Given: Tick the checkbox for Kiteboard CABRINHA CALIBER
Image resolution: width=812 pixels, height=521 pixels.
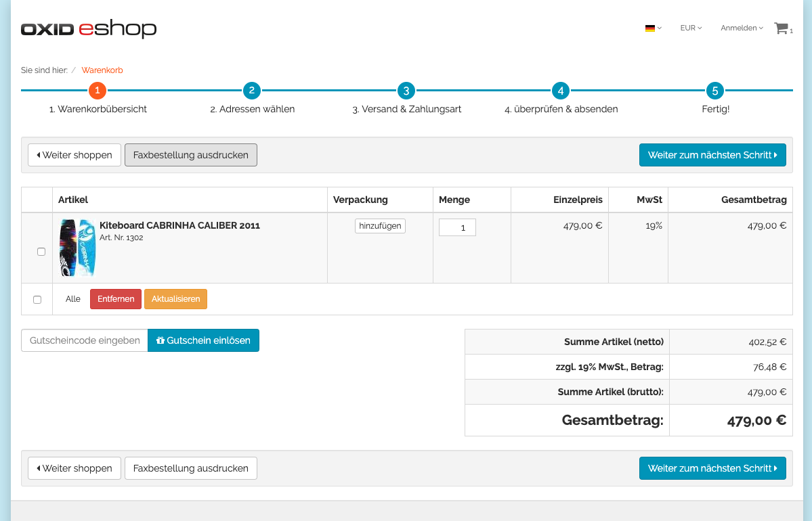Looking at the screenshot, I should coord(41,252).
